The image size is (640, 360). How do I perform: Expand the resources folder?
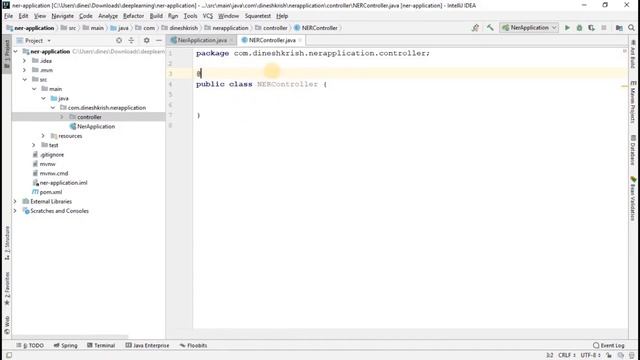(43, 136)
